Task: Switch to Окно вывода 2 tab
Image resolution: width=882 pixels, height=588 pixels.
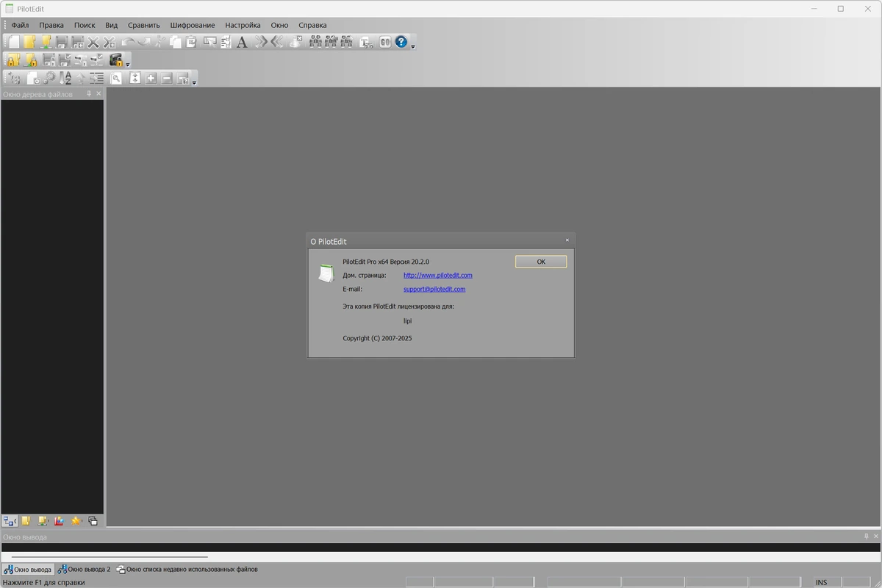Action: [x=85, y=570]
